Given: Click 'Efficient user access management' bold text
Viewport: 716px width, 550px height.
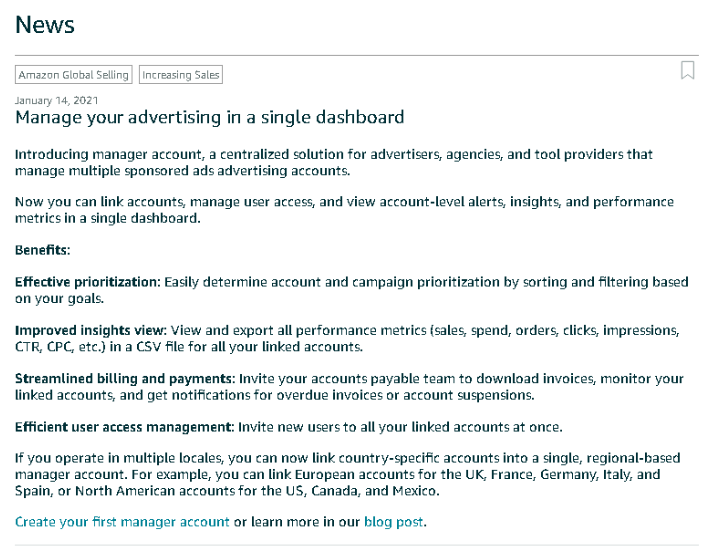Looking at the screenshot, I should (124, 426).
